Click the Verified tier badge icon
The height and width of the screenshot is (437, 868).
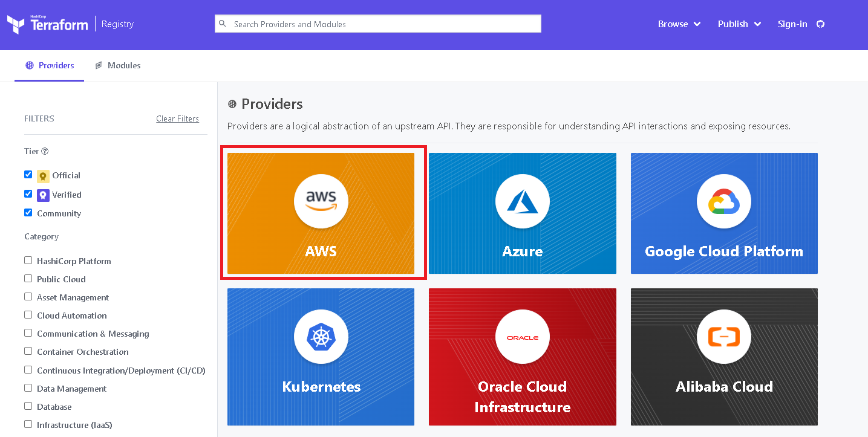(43, 195)
